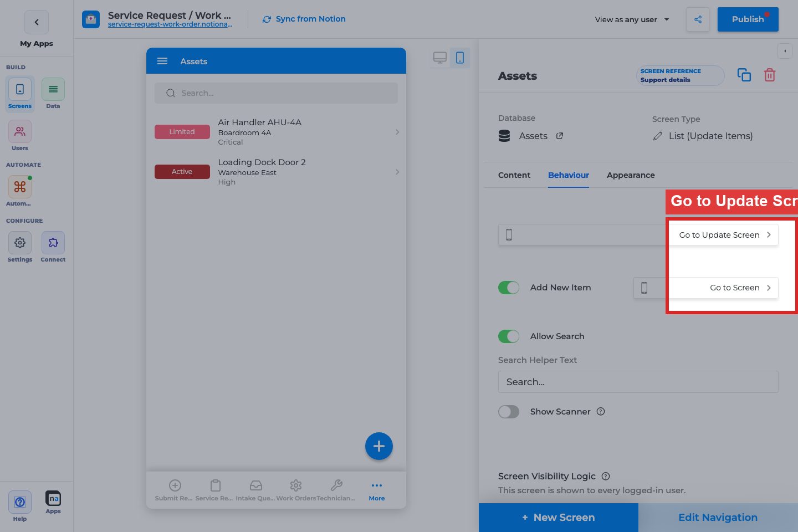Expand the View as any user dropdown
Screen dimensions: 798x532
point(632,19)
